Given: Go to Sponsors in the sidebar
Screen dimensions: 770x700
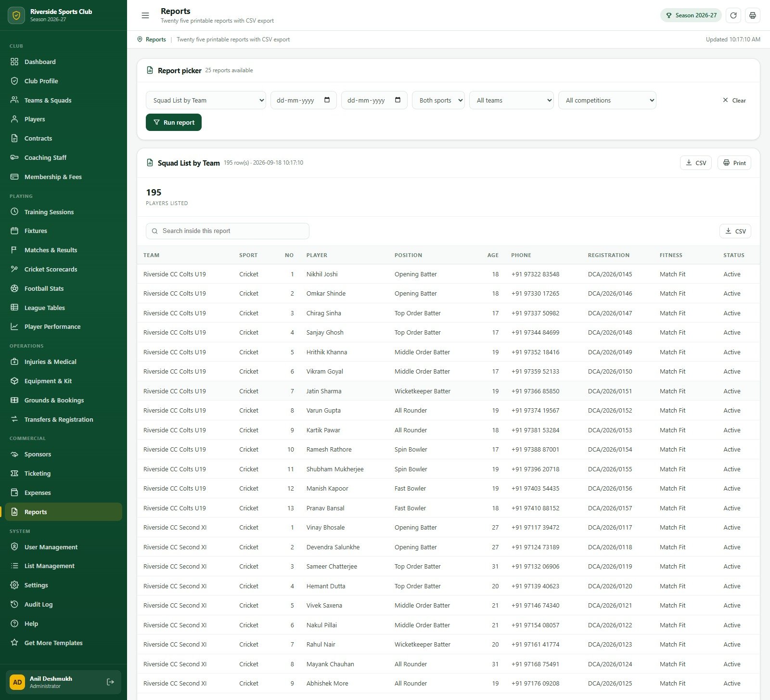Looking at the screenshot, I should tap(64, 454).
